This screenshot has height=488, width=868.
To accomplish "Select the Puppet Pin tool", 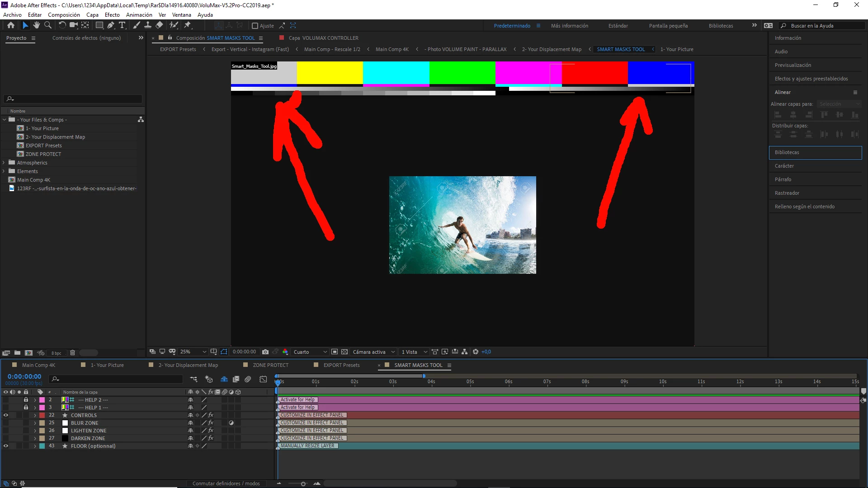I will 188,25.
